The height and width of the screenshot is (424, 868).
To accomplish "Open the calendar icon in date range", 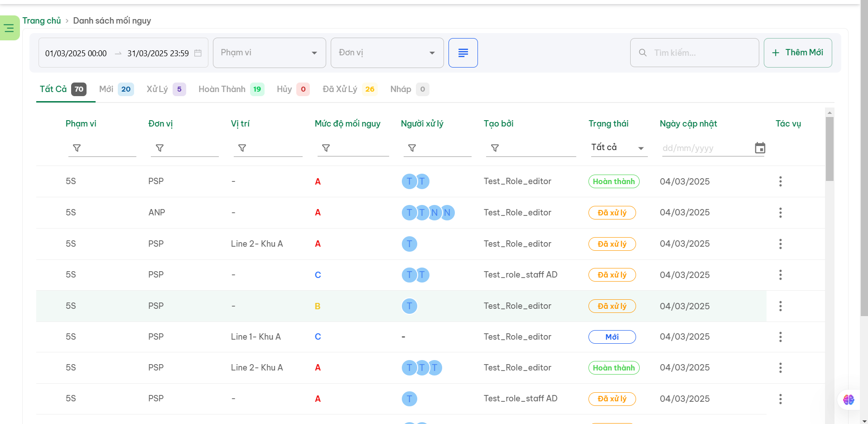I will [198, 53].
